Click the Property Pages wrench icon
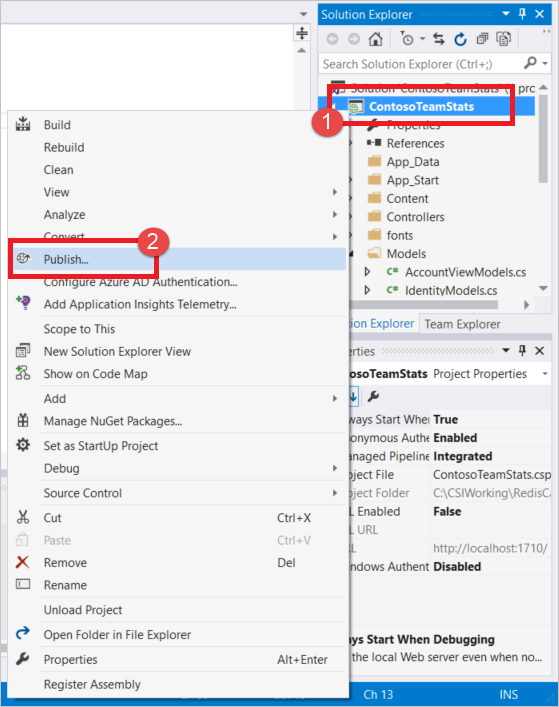Screen dimensions: 559x707 [373, 396]
